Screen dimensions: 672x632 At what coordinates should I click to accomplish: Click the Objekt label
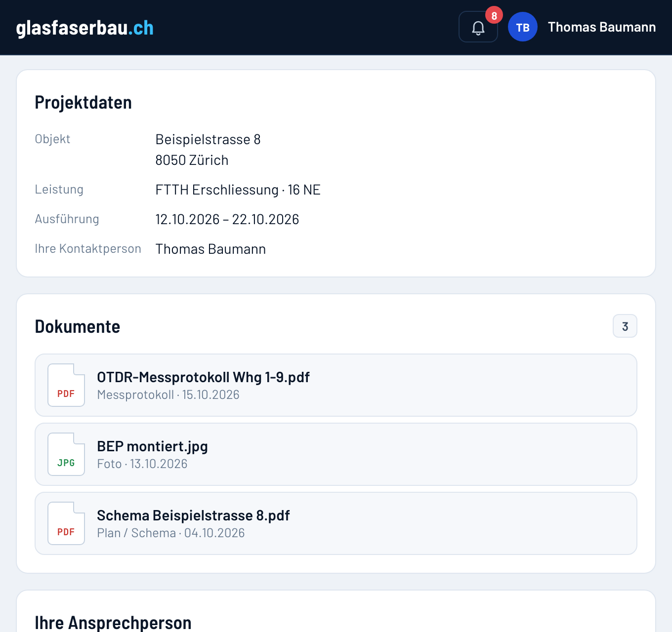pyautogui.click(x=52, y=139)
